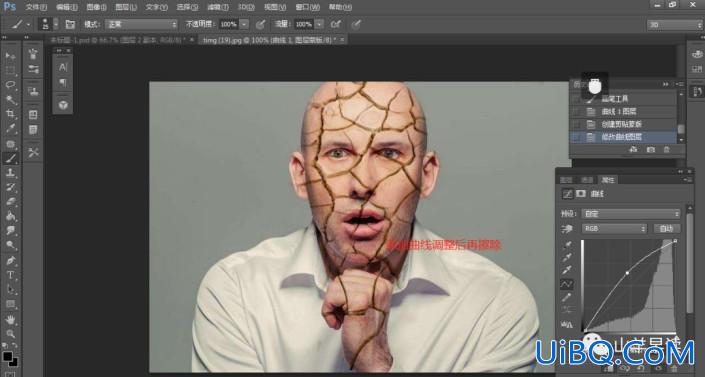The width and height of the screenshot is (705, 377).
Task: Open the tool preset picker arrow
Action: [28, 24]
